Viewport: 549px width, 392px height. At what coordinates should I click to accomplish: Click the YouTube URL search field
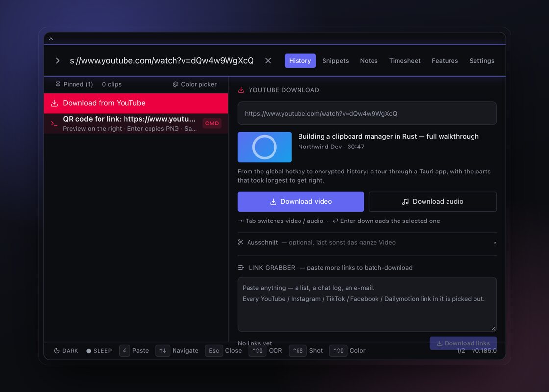click(162, 61)
